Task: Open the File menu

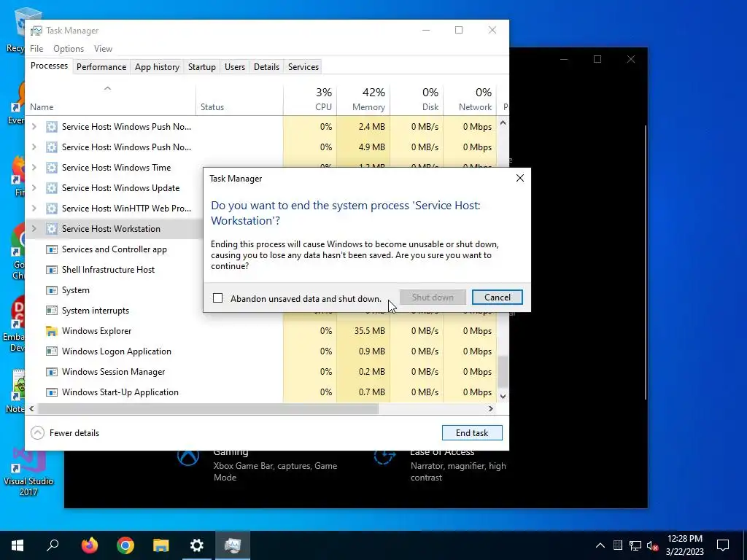Action: coord(36,49)
